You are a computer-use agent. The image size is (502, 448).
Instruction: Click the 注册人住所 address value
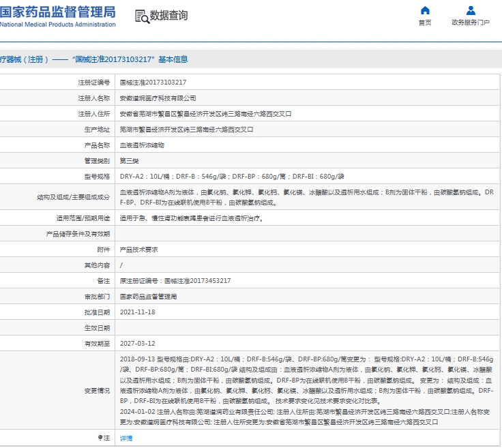pos(205,114)
